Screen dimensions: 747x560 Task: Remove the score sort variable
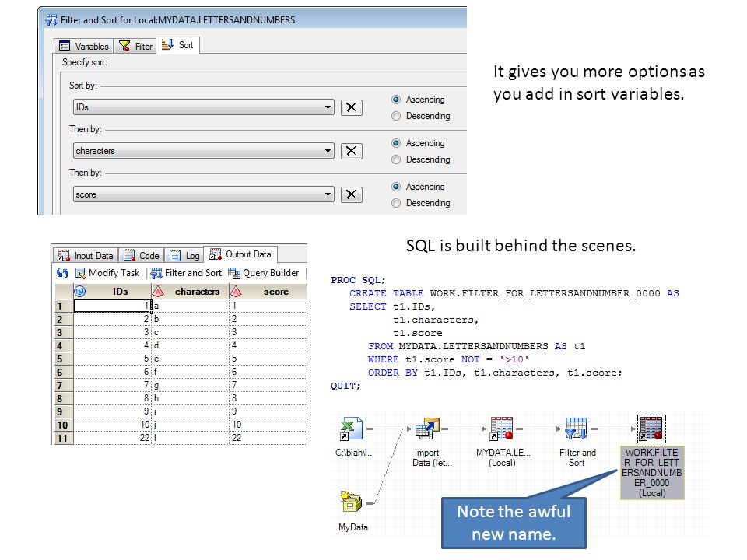pyautogui.click(x=352, y=194)
